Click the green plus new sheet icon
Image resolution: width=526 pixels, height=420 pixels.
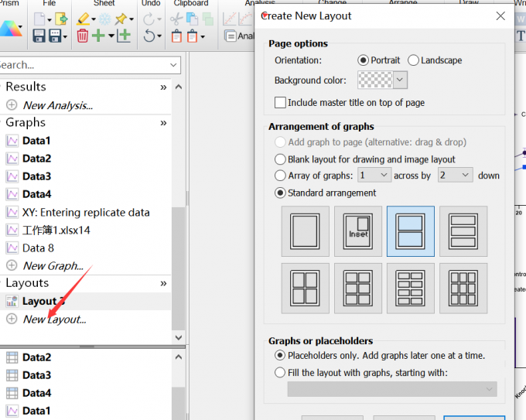coord(98,36)
